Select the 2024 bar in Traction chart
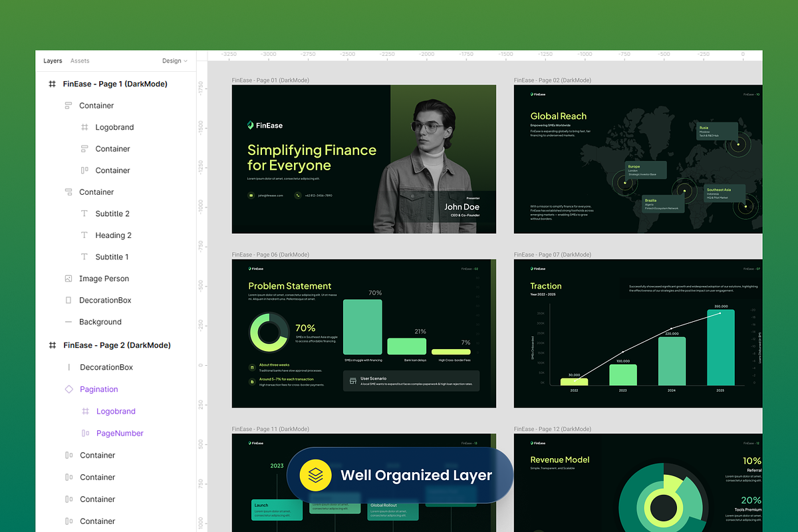The image size is (798, 532). coord(672,361)
